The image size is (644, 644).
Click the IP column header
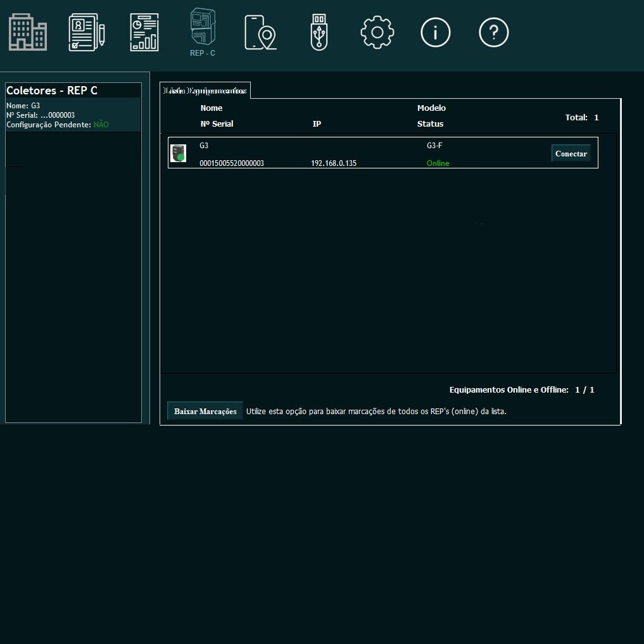pyautogui.click(x=317, y=124)
